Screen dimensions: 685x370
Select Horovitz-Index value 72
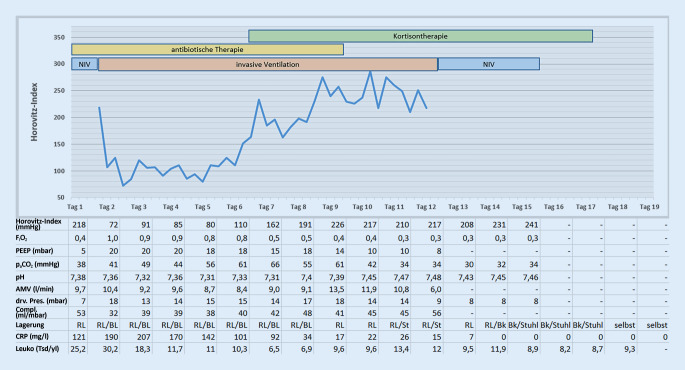pyautogui.click(x=113, y=225)
